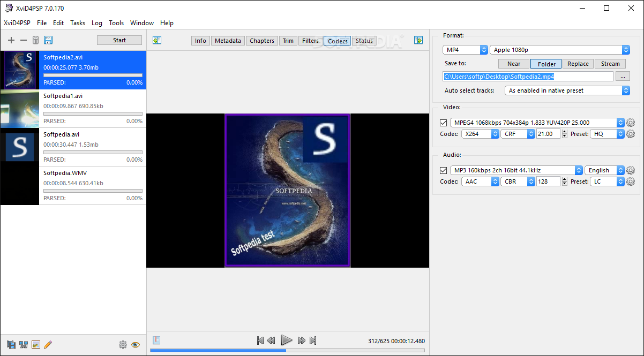Image resolution: width=644 pixels, height=356 pixels.
Task: Switch to the Status tab
Action: click(364, 41)
